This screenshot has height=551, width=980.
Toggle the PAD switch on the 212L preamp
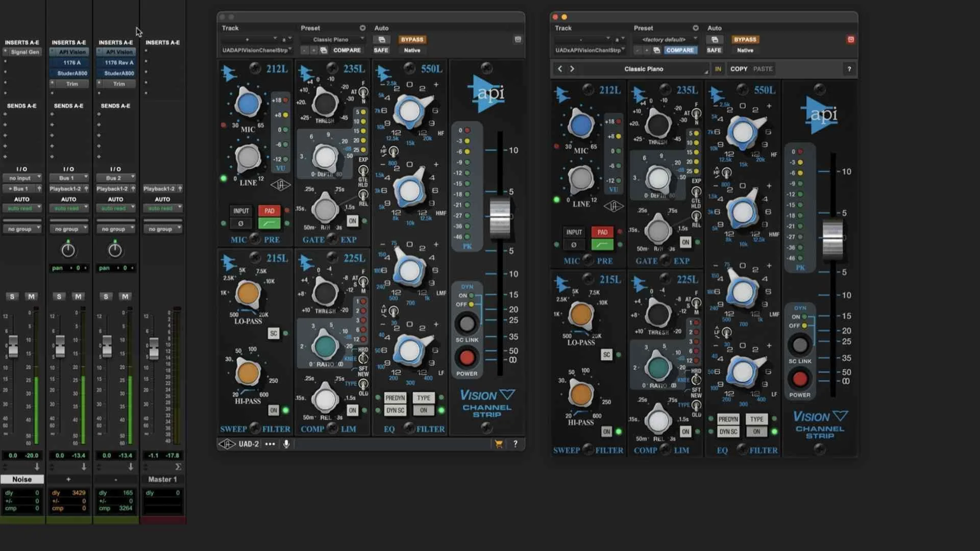tap(269, 211)
